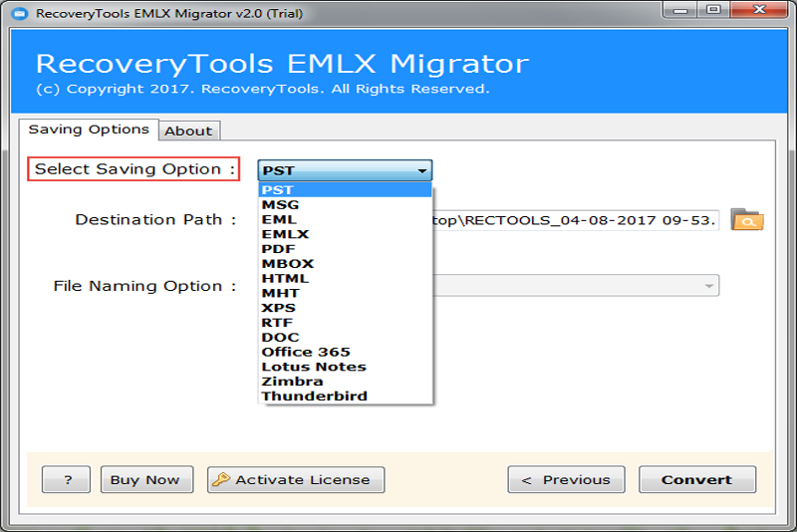Image resolution: width=797 pixels, height=532 pixels.
Task: Select EMLX in the dropdown list
Action: [345, 234]
